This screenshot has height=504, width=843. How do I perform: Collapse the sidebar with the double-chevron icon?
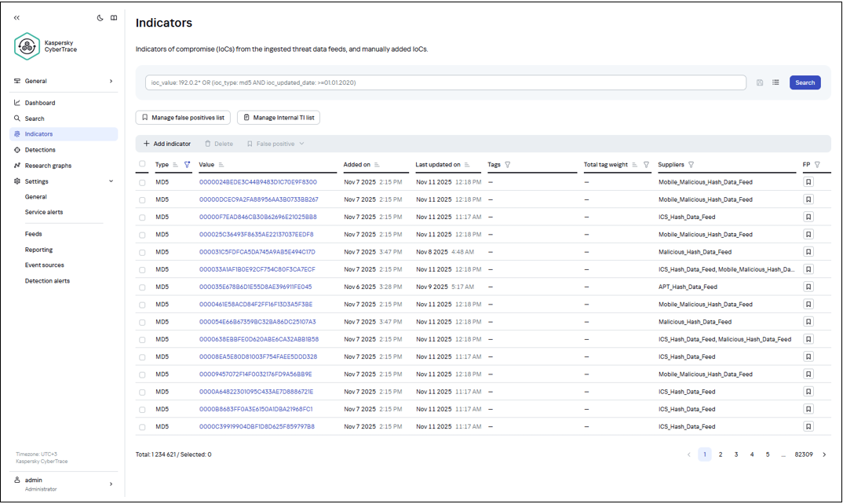pos(16,18)
